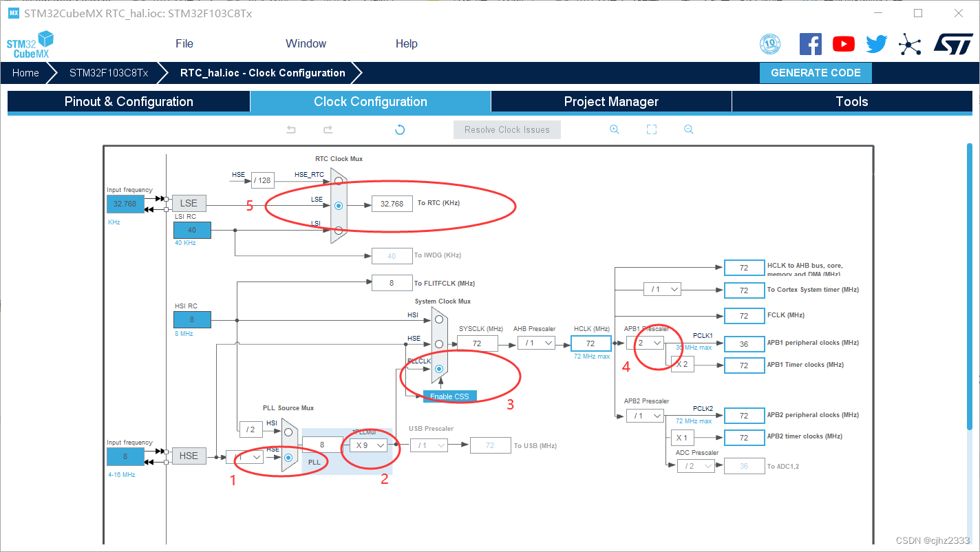The height and width of the screenshot is (552, 980).
Task: Open the Facebook icon link
Action: pos(810,44)
